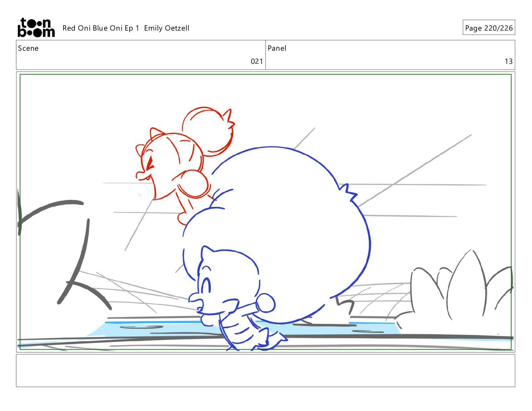Click the 'Panel' label
The image size is (532, 411).
coord(277,48)
